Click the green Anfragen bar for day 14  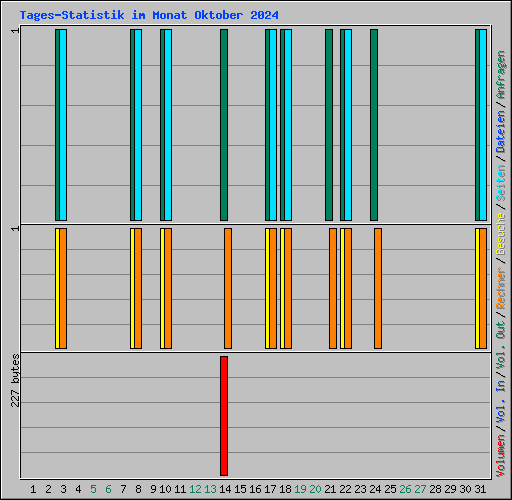224,125
